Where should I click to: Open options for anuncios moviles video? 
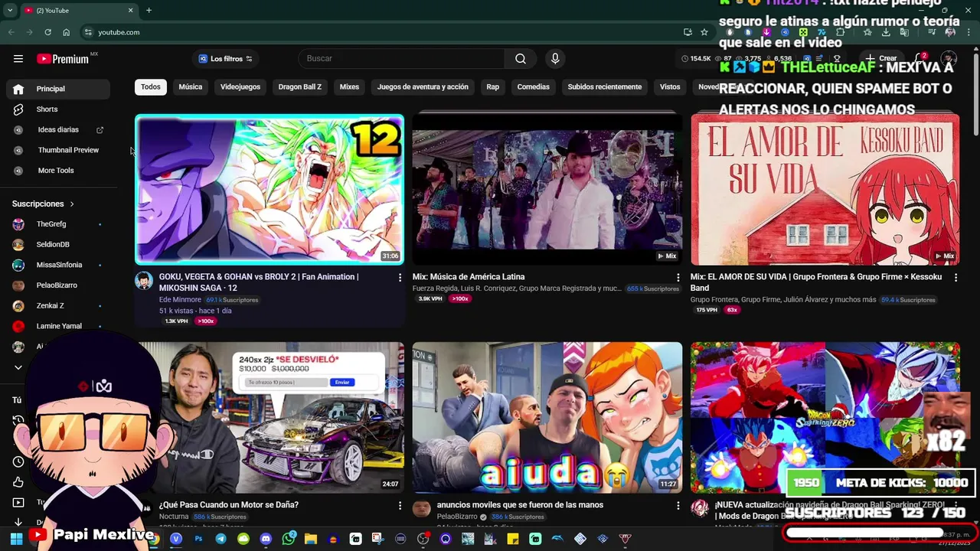pos(678,506)
